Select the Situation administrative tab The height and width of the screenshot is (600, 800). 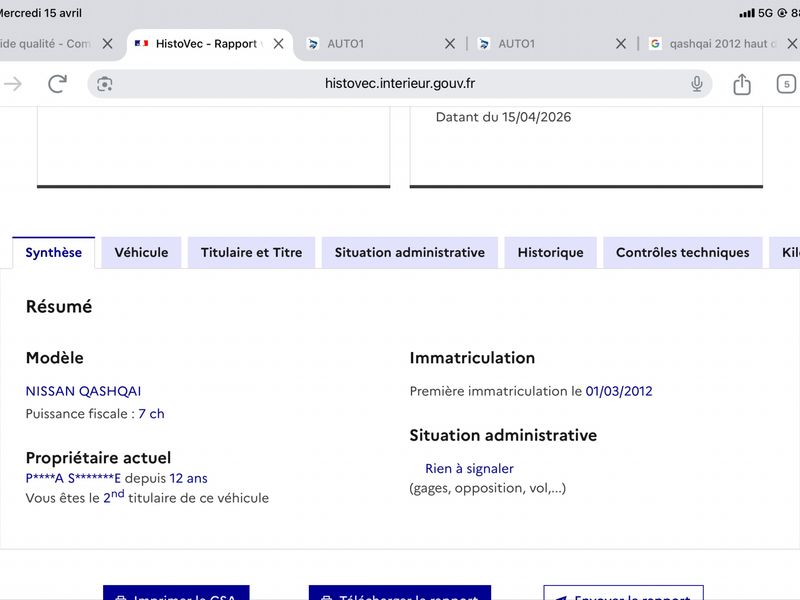pyautogui.click(x=410, y=253)
